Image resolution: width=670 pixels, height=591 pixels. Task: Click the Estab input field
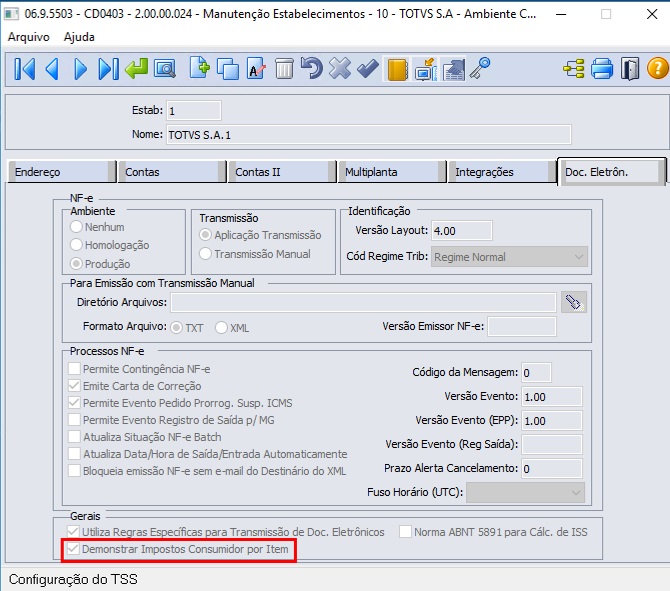(x=194, y=111)
